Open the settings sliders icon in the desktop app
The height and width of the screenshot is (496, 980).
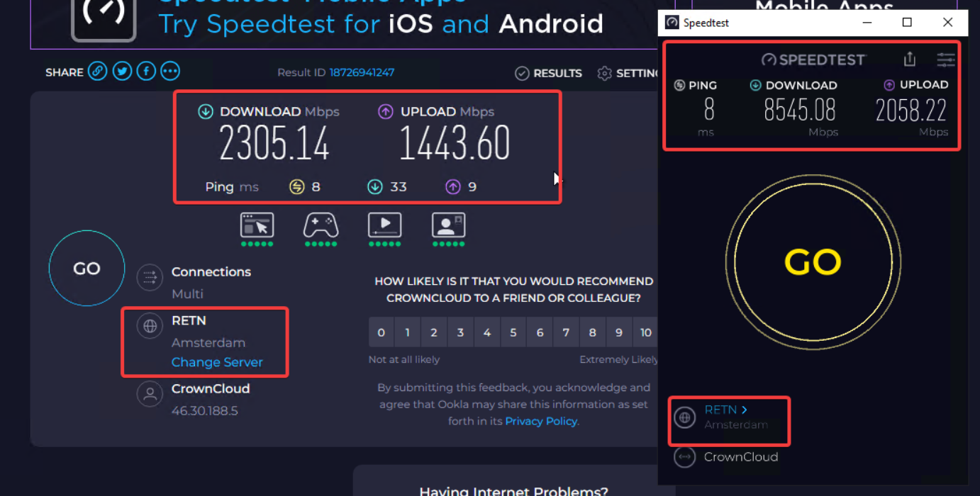coord(946,60)
